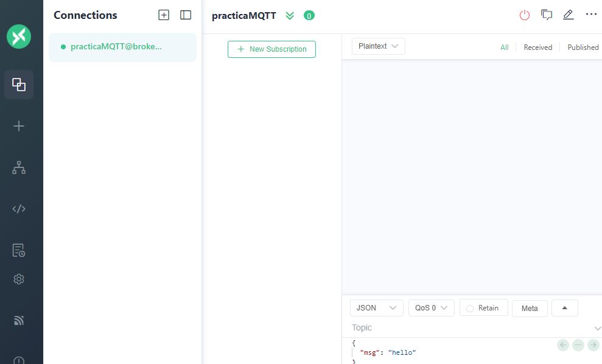Select practicaMQTT@broke... connection

coord(122,47)
